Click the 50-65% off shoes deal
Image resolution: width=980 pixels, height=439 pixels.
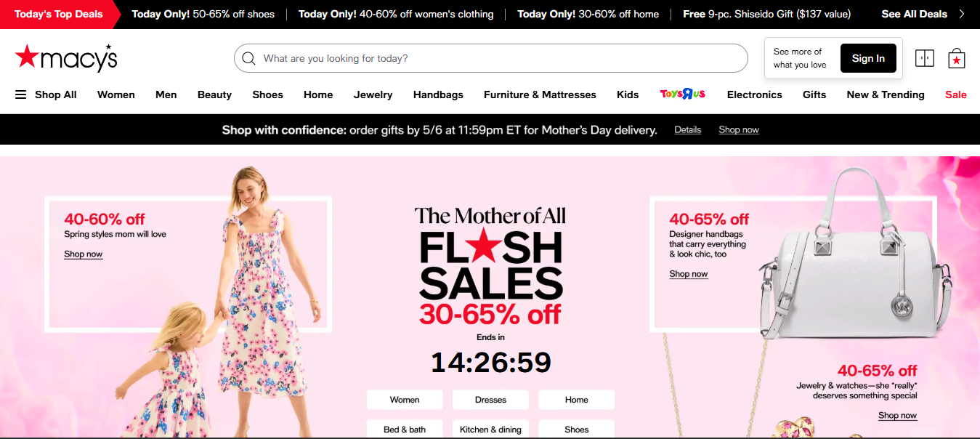pos(203,14)
